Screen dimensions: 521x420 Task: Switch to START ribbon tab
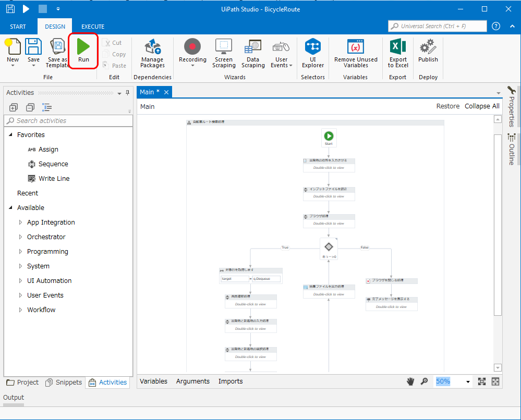[18, 27]
